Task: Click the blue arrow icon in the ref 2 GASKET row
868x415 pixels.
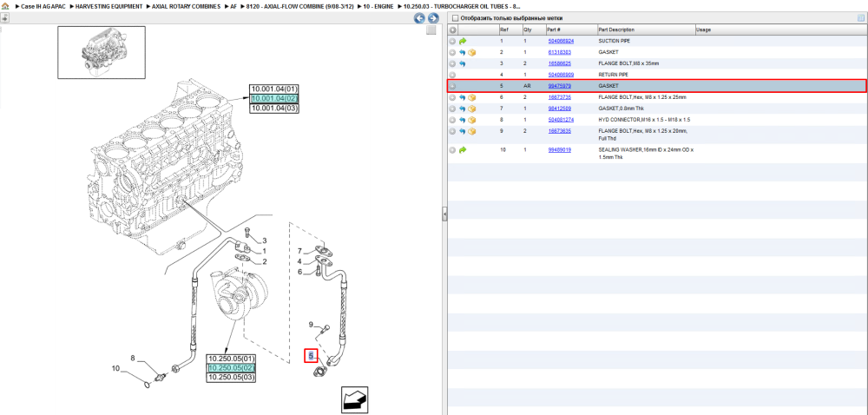Action: point(463,53)
